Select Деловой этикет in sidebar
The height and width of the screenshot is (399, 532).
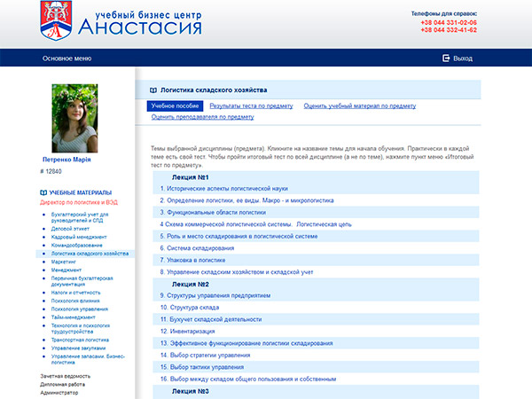pos(71,229)
